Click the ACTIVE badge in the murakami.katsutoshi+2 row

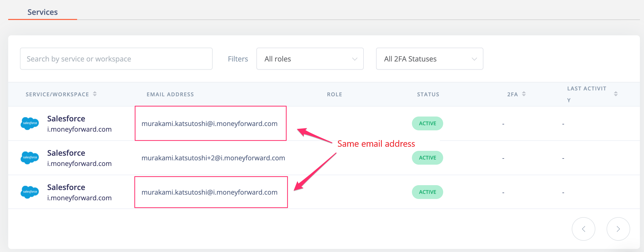[428, 158]
